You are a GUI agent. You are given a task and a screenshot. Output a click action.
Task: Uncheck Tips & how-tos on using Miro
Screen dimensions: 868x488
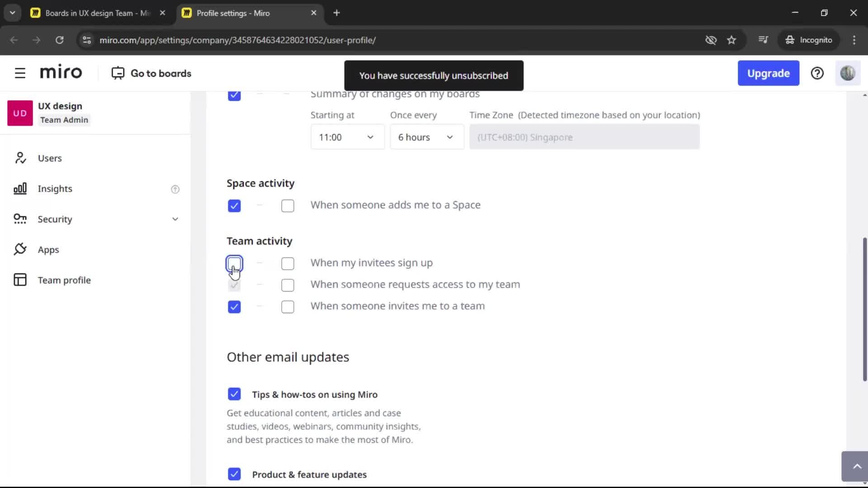pos(234,394)
